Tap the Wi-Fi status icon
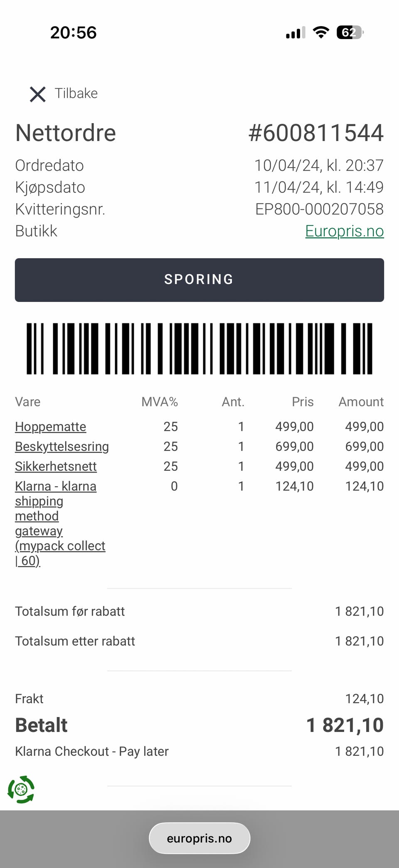This screenshot has width=399, height=868. click(320, 32)
